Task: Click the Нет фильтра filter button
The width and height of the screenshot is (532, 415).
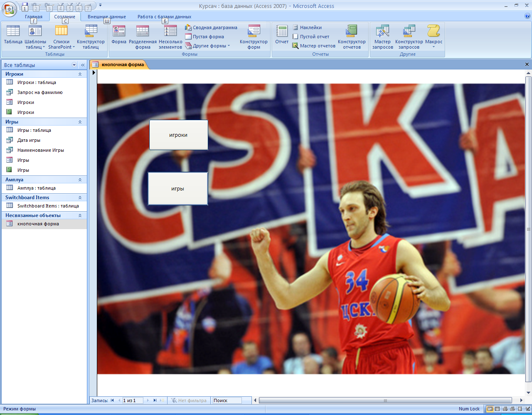Action: pos(189,400)
